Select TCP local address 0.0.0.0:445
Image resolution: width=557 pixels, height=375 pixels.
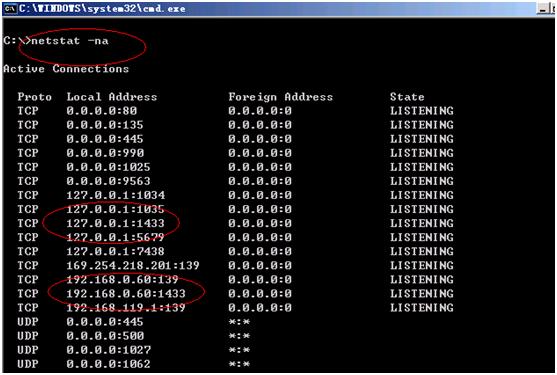(x=105, y=139)
